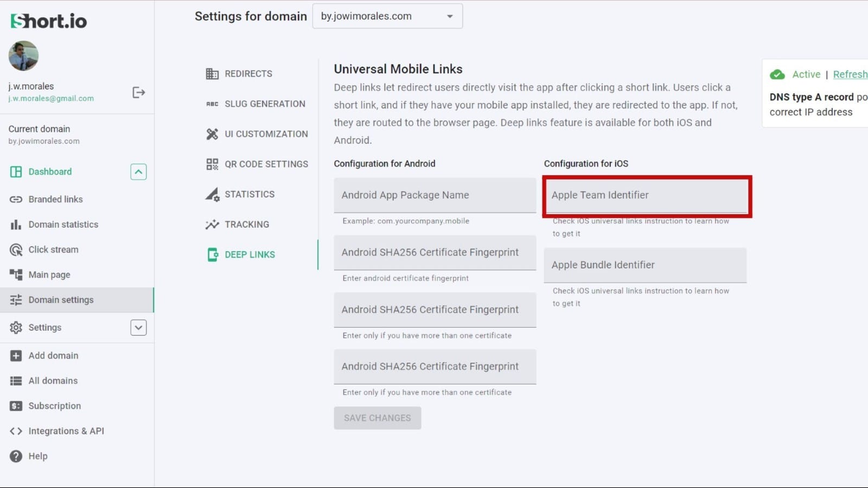Click the Short.io logo

click(49, 21)
